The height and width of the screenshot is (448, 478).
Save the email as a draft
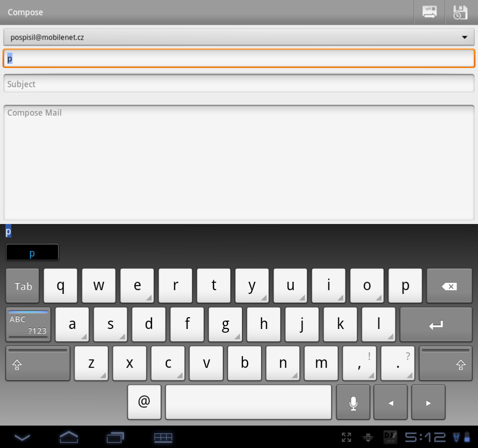coord(459,12)
